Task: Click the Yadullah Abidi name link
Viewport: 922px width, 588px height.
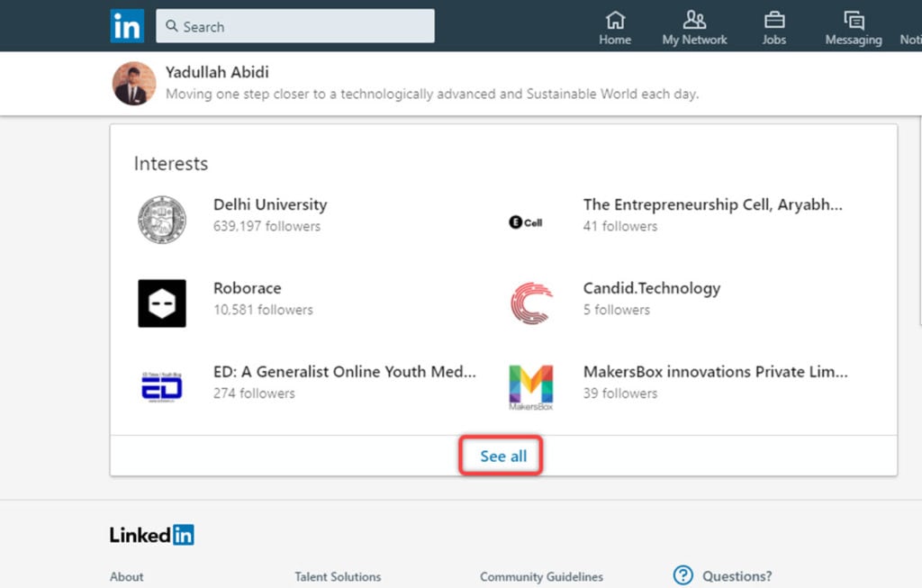Action: click(217, 72)
